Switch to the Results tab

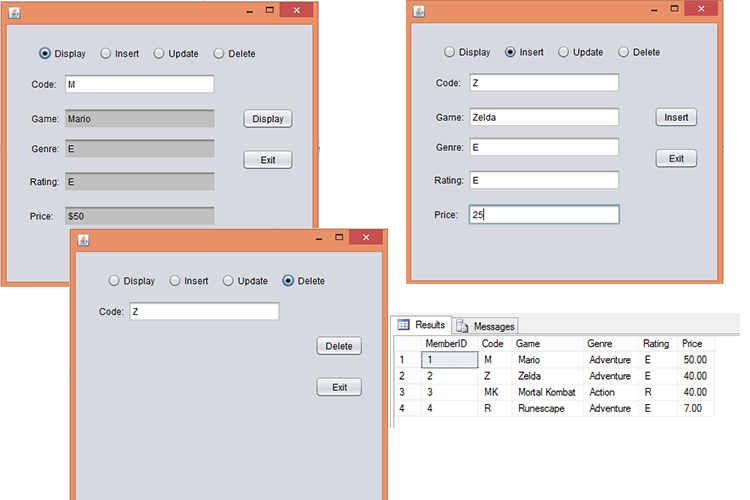click(422, 325)
